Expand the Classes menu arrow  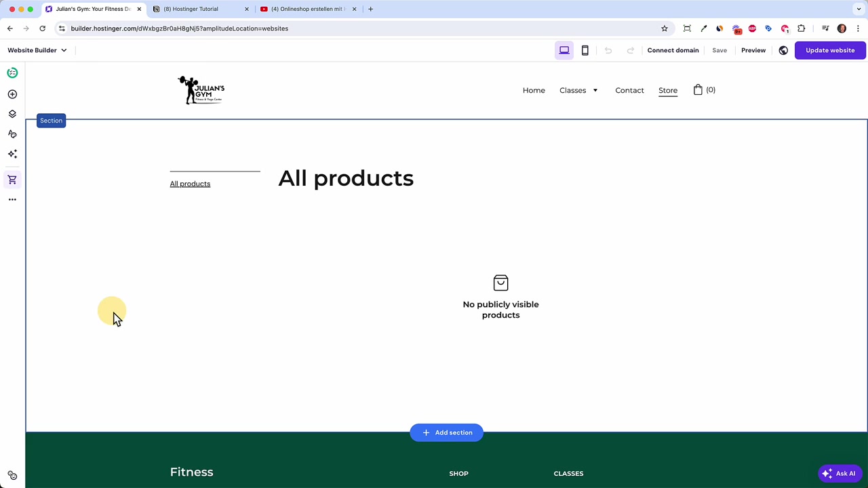click(x=595, y=90)
